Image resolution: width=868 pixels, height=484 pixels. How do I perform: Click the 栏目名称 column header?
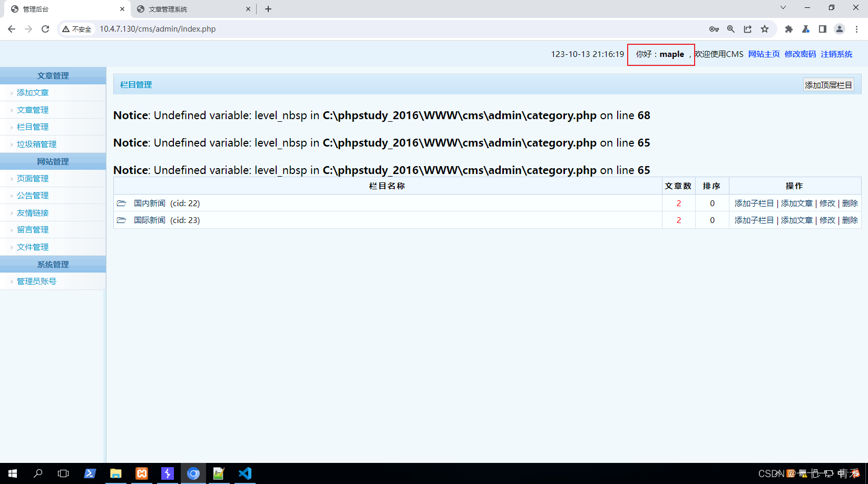pyautogui.click(x=387, y=186)
